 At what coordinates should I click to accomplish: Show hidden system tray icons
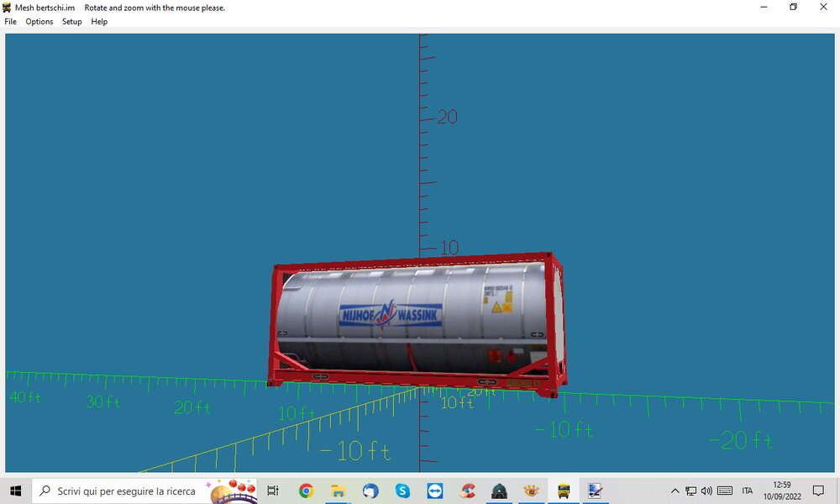tap(675, 491)
